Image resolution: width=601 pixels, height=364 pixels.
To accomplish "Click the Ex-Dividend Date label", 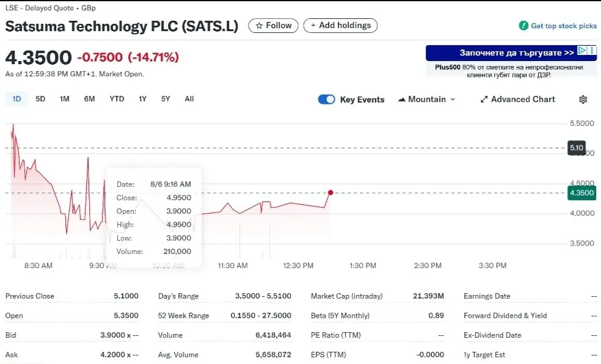I will [492, 335].
